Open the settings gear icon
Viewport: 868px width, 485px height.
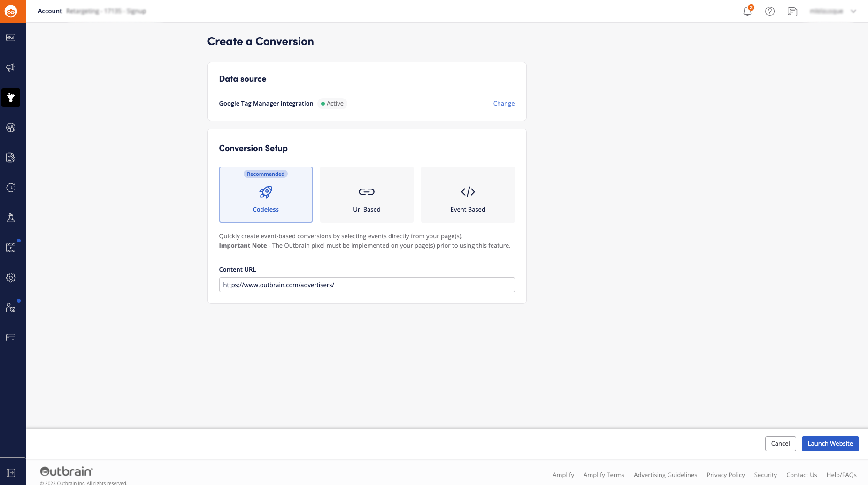coord(10,278)
